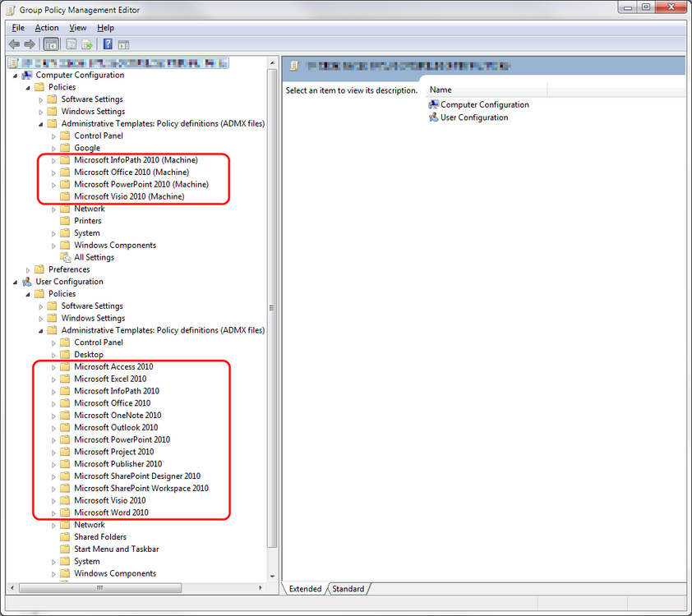
Task: Click the Printers folder icon
Action: click(x=65, y=220)
